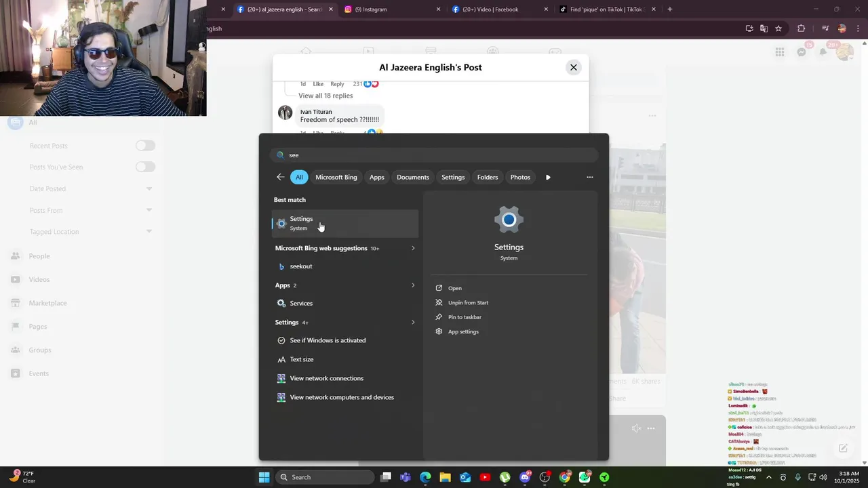Image resolution: width=868 pixels, height=488 pixels.
Task: Expand the Settings results chevron
Action: (413, 323)
